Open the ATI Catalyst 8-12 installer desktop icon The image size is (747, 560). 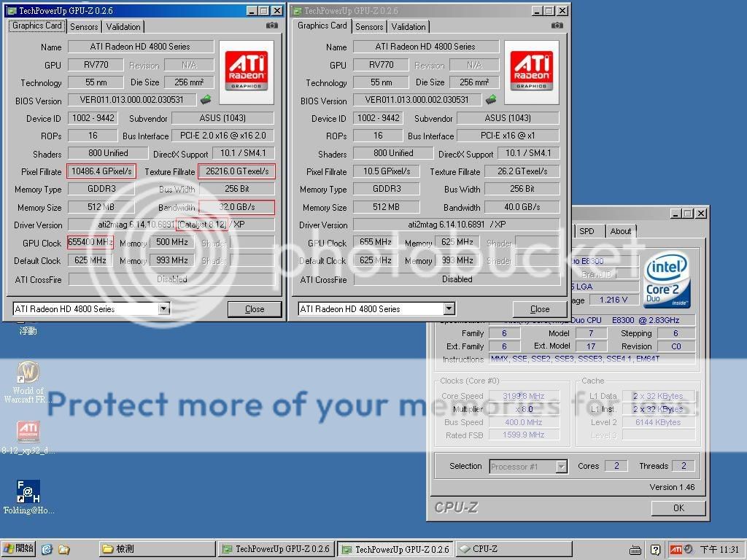point(28,432)
